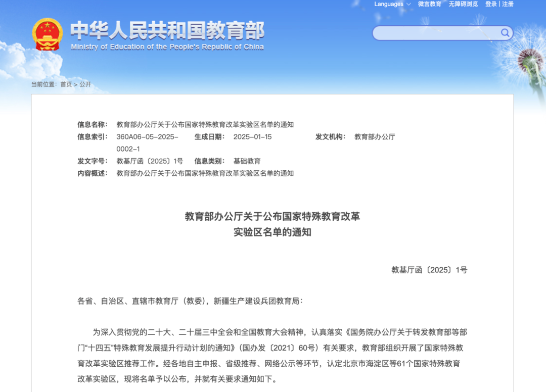Click the 登录 login link
Viewport: 546px width, 392px height.
(491, 4)
